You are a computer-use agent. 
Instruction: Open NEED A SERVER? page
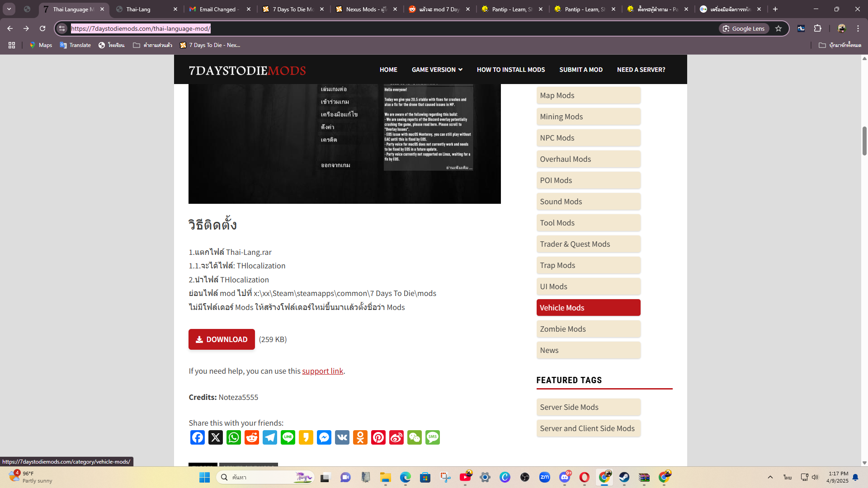(641, 70)
